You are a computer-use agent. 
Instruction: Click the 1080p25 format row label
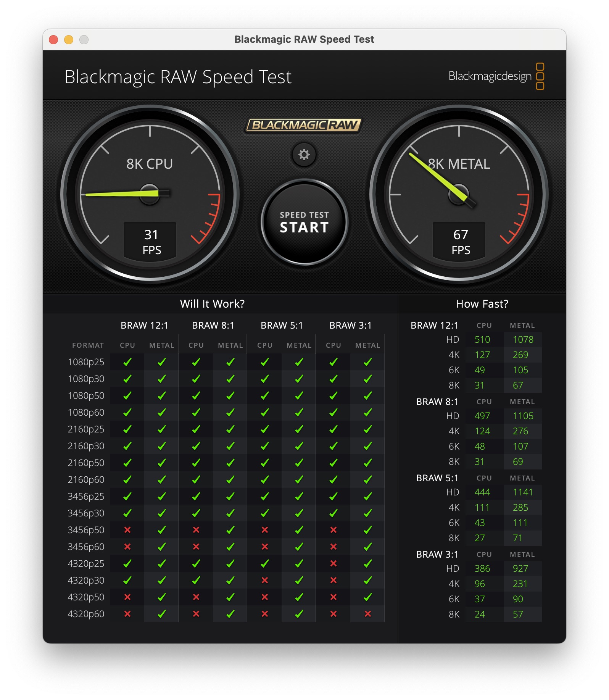coord(86,362)
